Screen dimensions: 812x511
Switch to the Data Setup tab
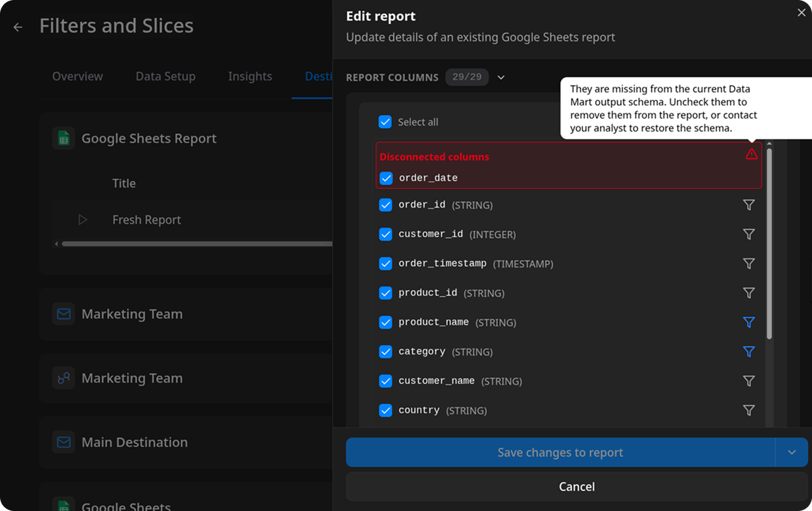coord(166,77)
